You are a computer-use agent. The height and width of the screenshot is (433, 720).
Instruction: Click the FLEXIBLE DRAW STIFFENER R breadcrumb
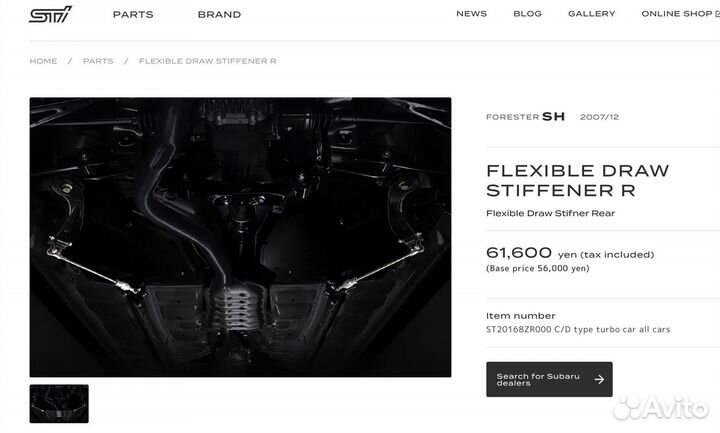[x=208, y=61]
